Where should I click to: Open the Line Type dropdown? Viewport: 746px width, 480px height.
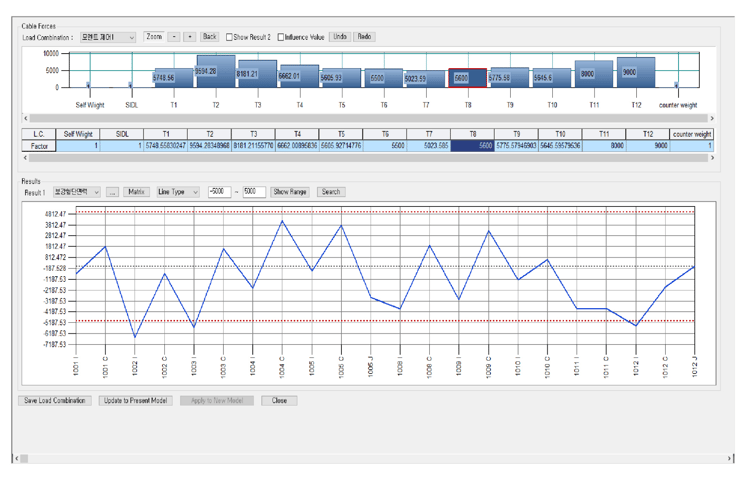(x=177, y=192)
